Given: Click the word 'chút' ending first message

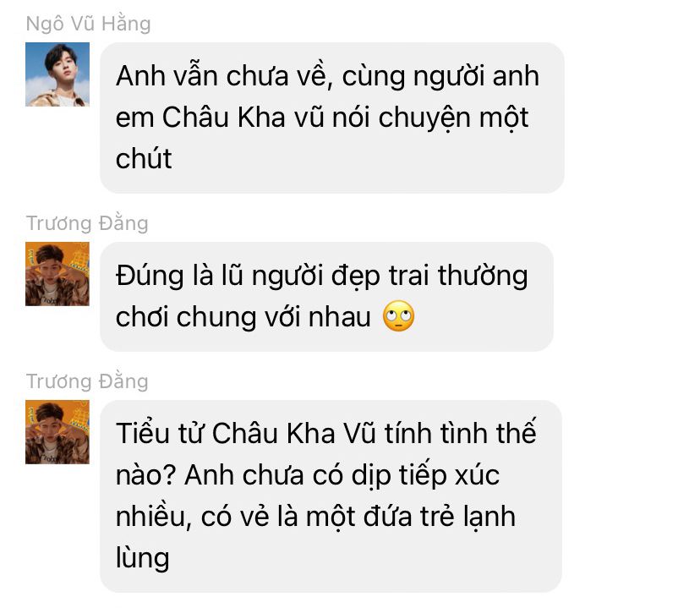Looking at the screenshot, I should tap(144, 158).
